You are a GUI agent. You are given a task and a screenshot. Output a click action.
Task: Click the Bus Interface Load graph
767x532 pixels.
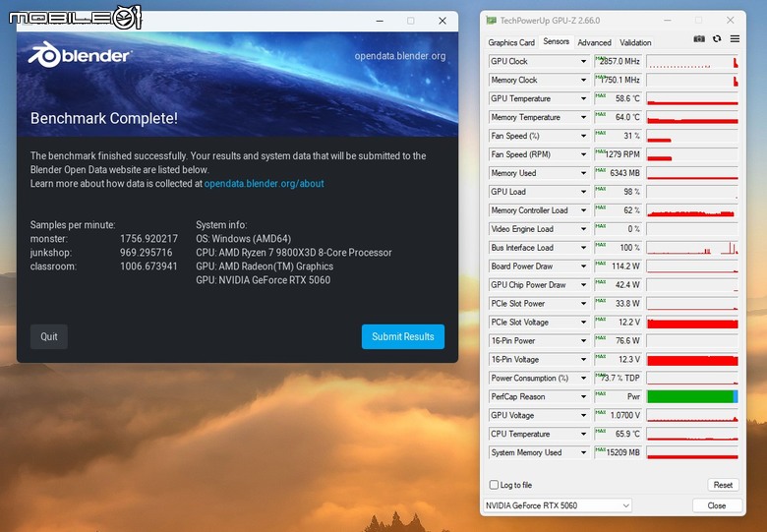click(x=692, y=248)
